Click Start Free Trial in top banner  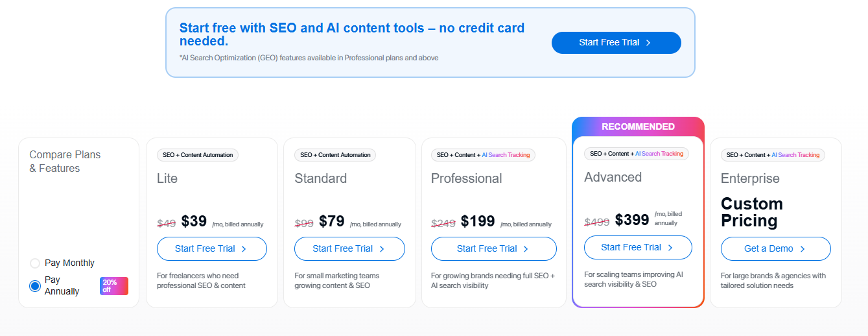pos(616,43)
